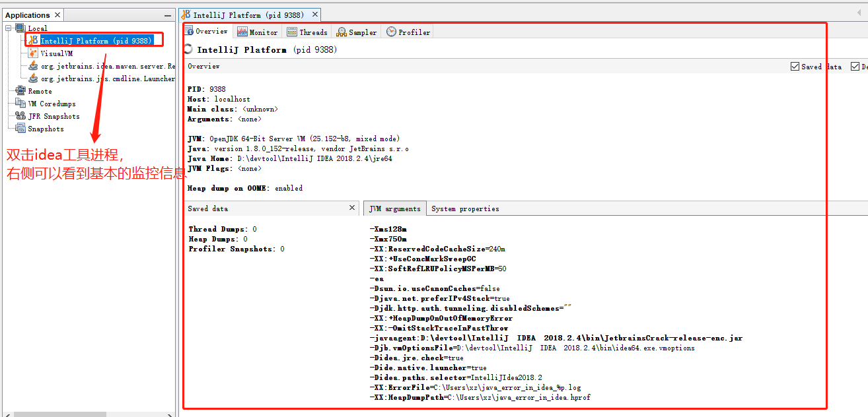Click the IntelliJ Platform (pid 9388) heading
The height and width of the screenshot is (417, 868).
click(x=266, y=49)
